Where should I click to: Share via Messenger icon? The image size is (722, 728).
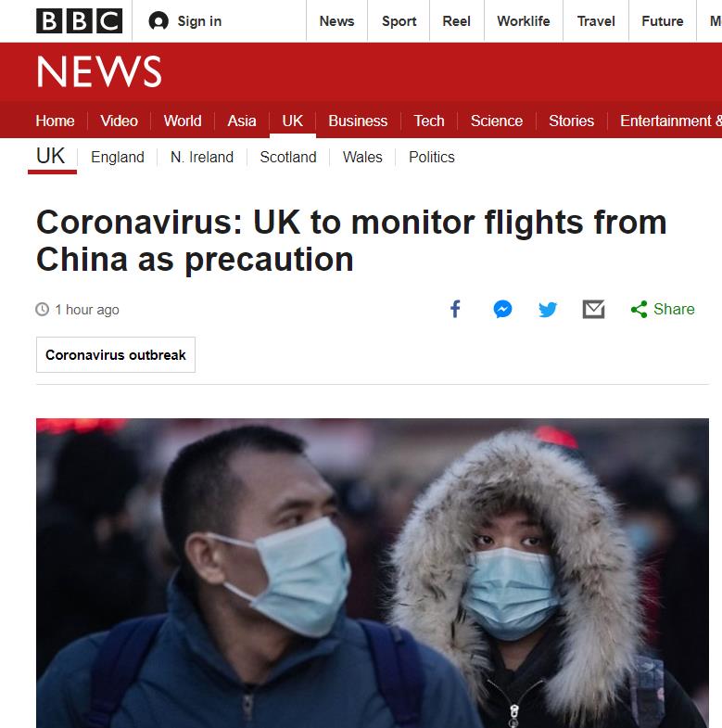(502, 309)
